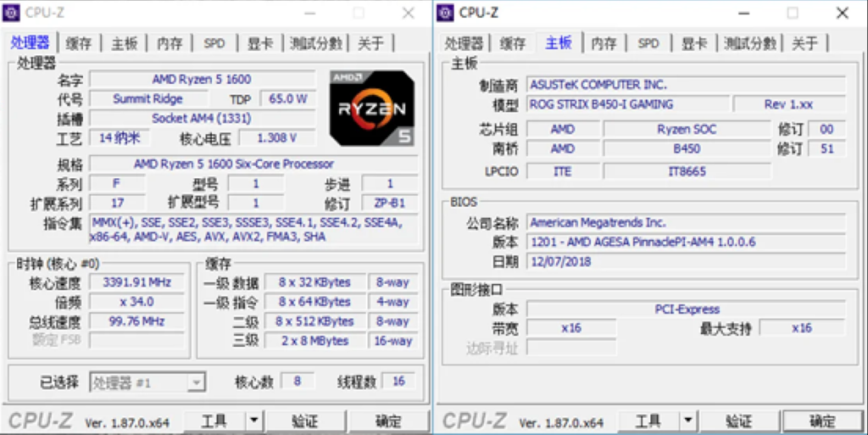Image resolution: width=868 pixels, height=435 pixels.
Task: Open 显卡 tab in left CPU-Z window
Action: click(x=259, y=43)
